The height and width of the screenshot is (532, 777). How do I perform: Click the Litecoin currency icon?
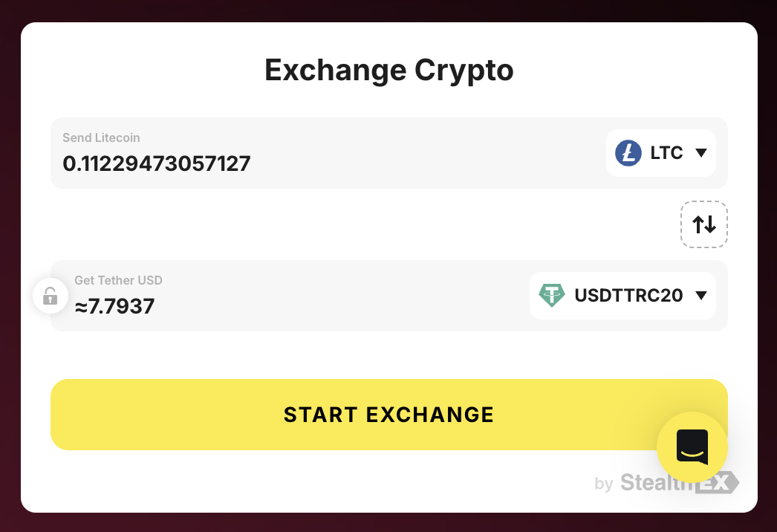628,153
